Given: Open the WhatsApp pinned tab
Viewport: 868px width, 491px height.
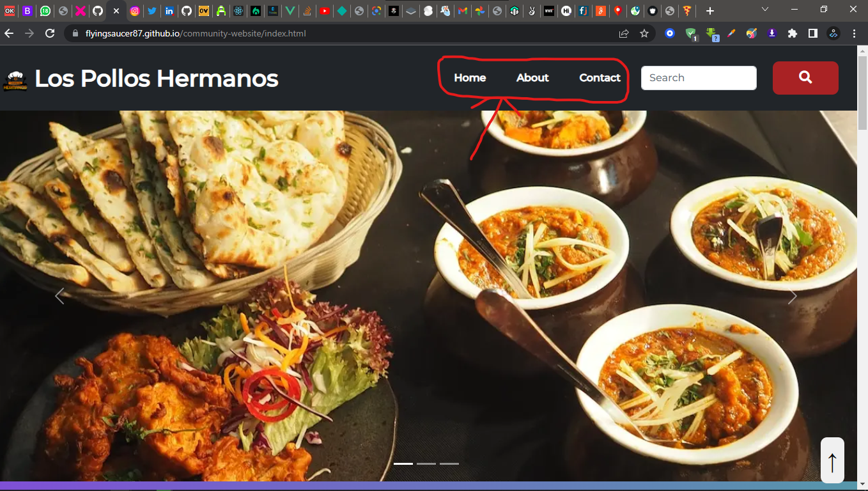Looking at the screenshot, I should pyautogui.click(x=45, y=10).
